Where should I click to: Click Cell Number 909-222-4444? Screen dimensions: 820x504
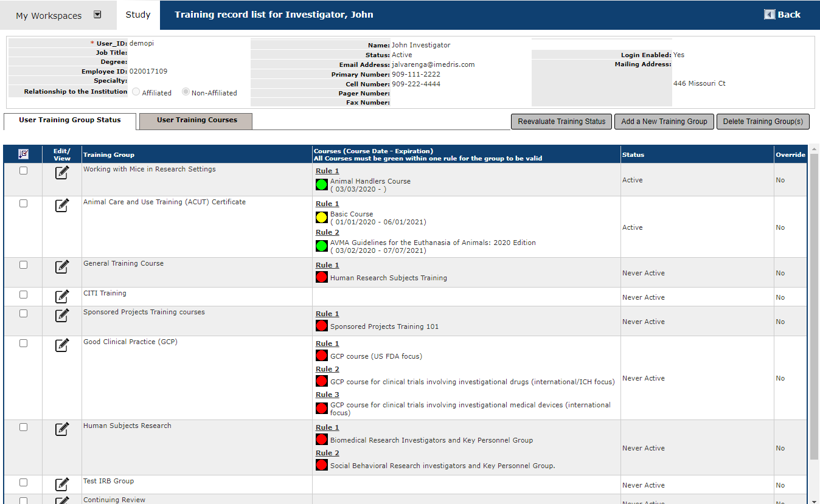tap(416, 84)
